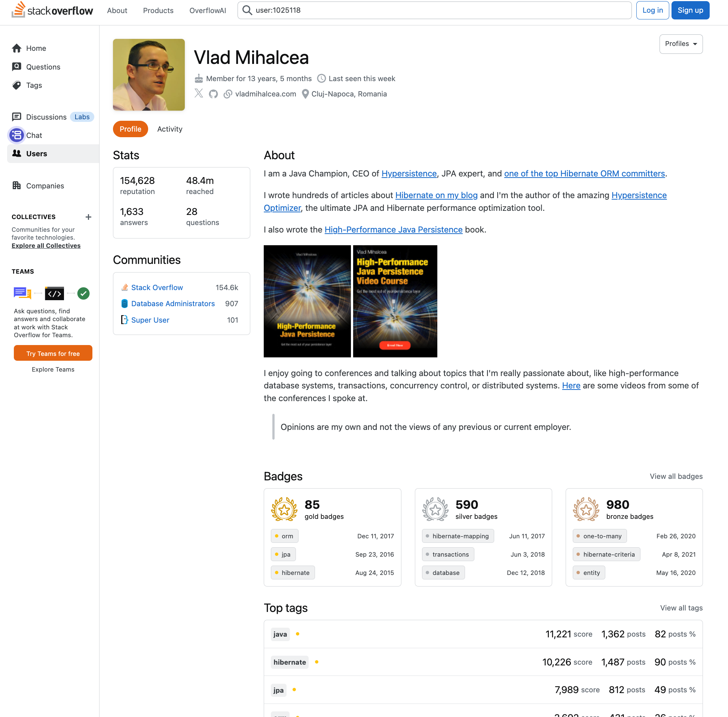Click the Video Course book thumbnail
728x717 pixels.
(395, 301)
